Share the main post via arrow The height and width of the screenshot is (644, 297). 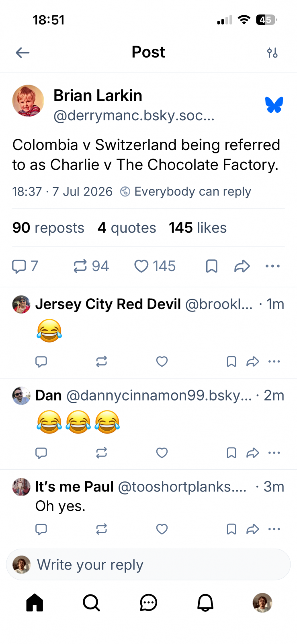242,266
